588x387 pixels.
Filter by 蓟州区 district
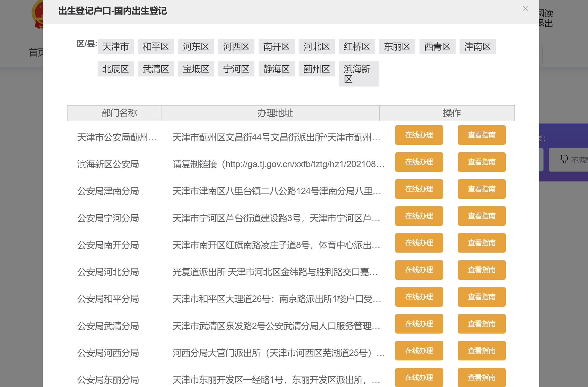317,69
